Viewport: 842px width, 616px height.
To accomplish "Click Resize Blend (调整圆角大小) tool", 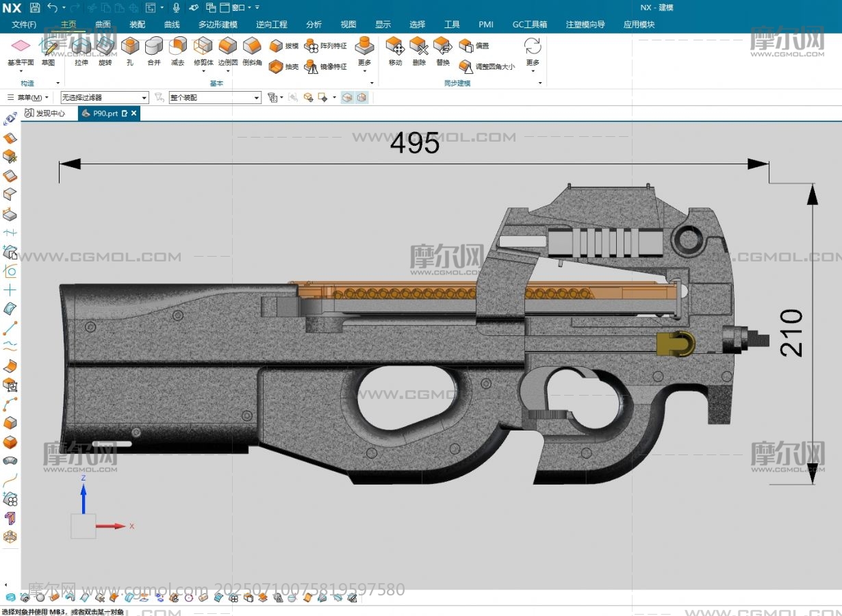I will [x=487, y=66].
